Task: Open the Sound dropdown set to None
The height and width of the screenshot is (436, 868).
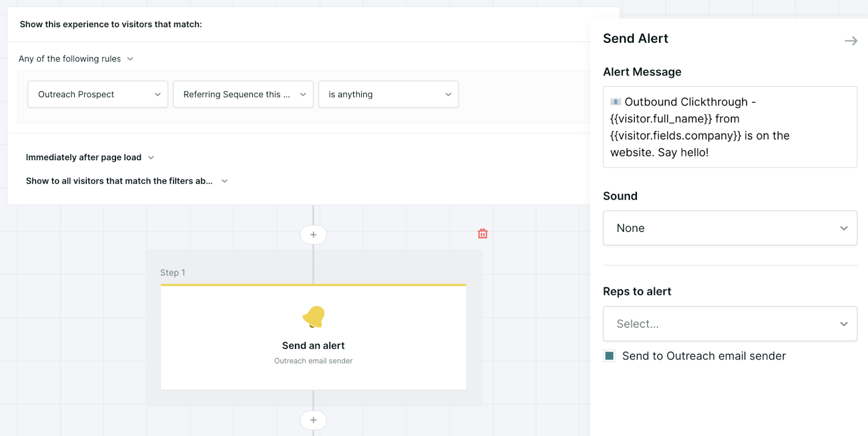Action: pyautogui.click(x=730, y=228)
